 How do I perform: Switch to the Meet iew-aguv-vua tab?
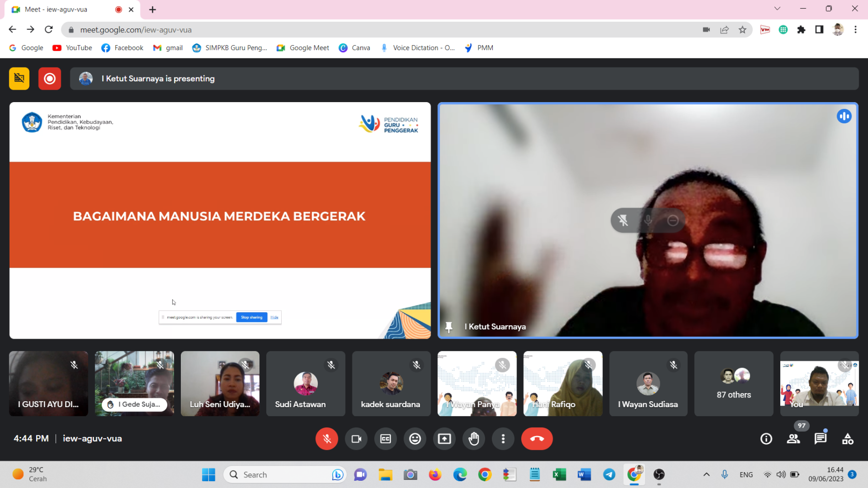click(x=63, y=10)
